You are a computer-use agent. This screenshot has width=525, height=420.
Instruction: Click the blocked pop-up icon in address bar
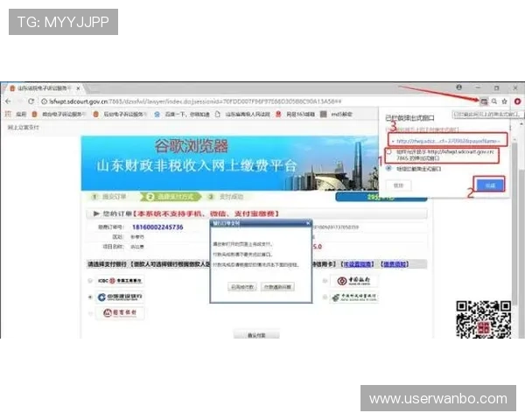coord(484,101)
